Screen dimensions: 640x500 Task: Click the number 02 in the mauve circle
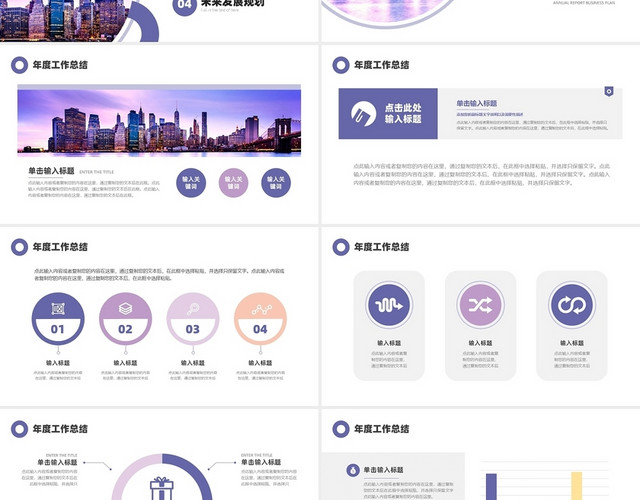pyautogui.click(x=125, y=329)
